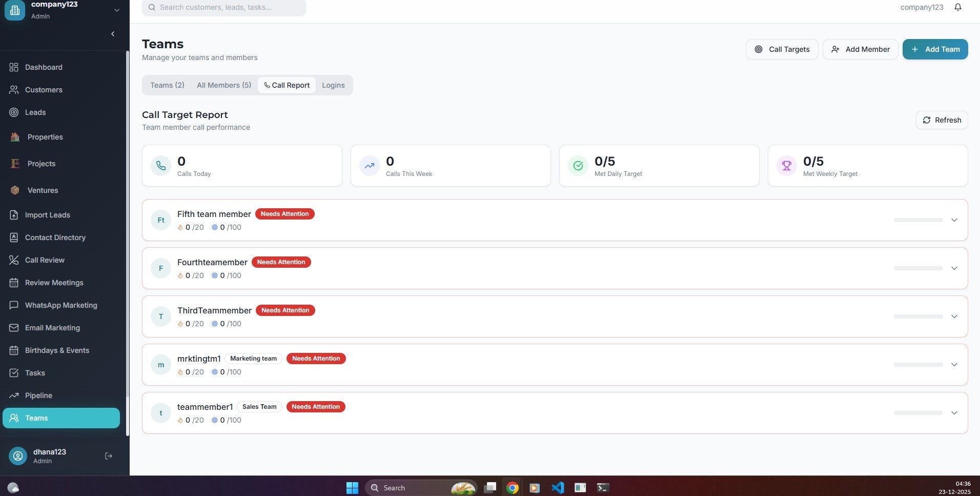This screenshot has height=496, width=980.
Task: Launch Google Chrome from the taskbar
Action: (513, 487)
